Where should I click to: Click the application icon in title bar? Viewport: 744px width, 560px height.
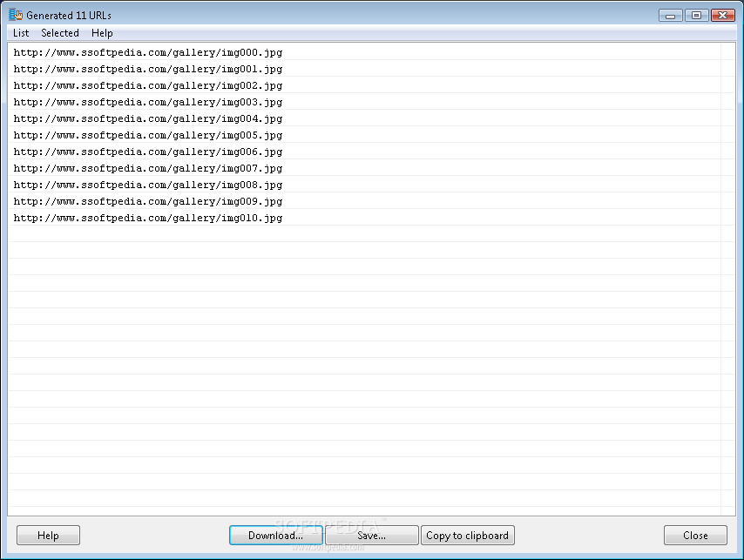click(x=16, y=15)
